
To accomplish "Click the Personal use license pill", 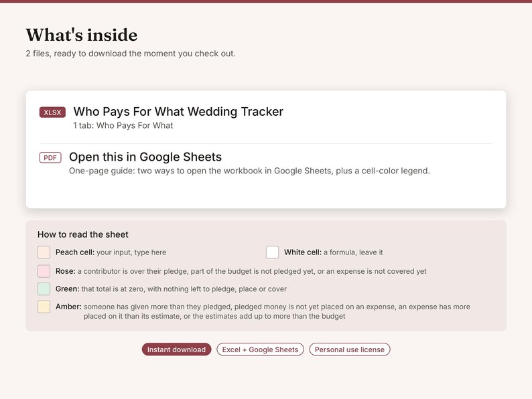I will tap(350, 349).
